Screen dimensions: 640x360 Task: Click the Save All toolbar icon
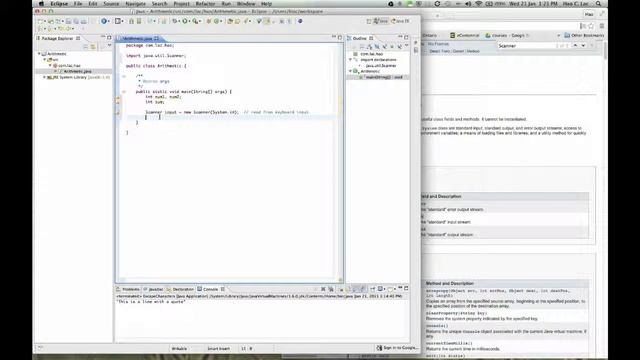click(x=76, y=21)
